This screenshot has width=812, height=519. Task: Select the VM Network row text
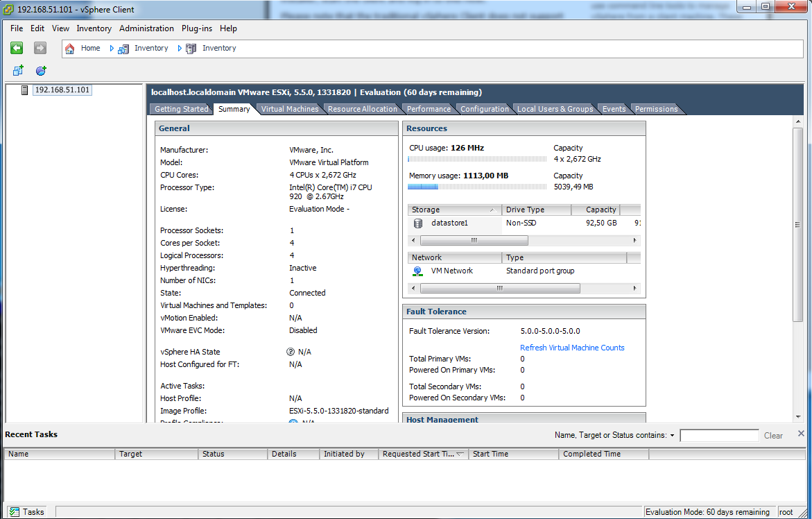click(451, 271)
